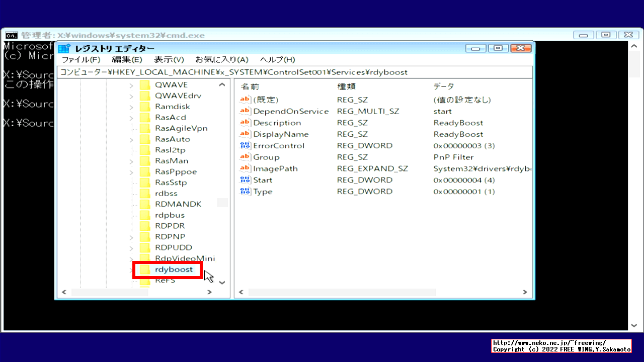Click the neko.ne.jp freewing URL
Viewport: 644px width, 362px height.
tap(550, 342)
